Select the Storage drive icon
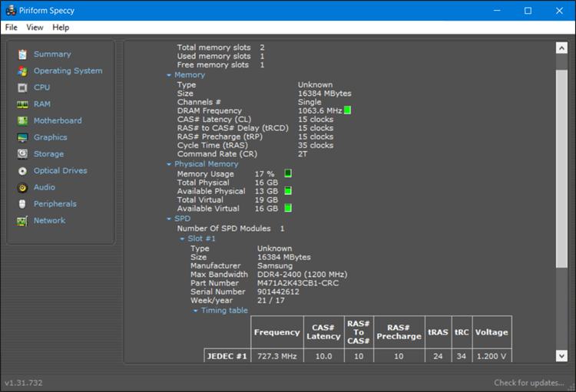576x392 pixels. click(x=22, y=153)
